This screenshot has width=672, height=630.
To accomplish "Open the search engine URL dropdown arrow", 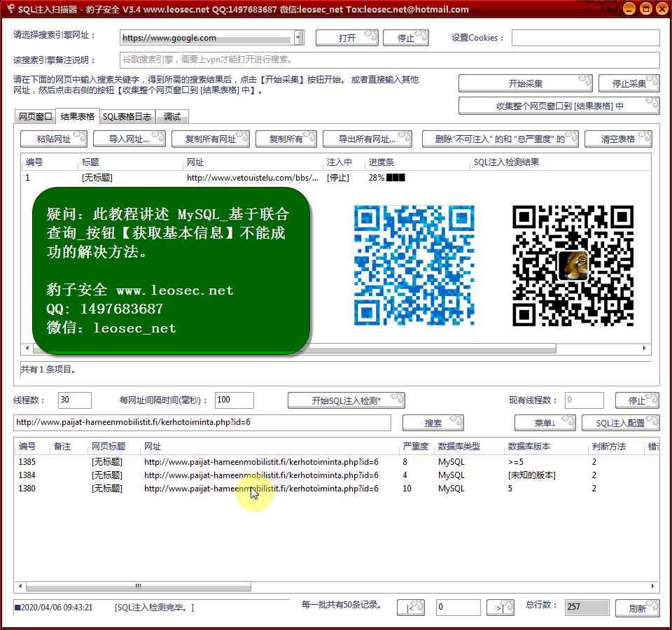I will (299, 38).
